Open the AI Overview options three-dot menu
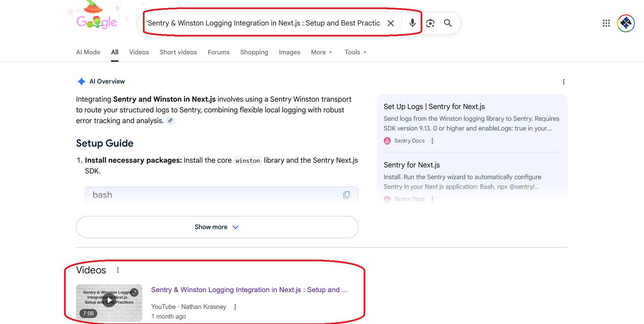Screen dimensions: 644x324 coord(563,82)
